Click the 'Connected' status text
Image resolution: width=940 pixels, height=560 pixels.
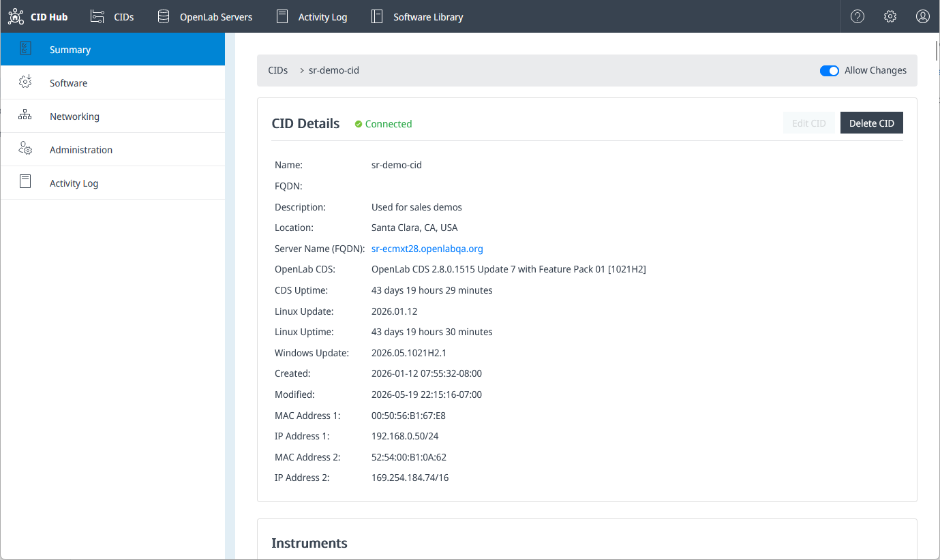tap(389, 124)
